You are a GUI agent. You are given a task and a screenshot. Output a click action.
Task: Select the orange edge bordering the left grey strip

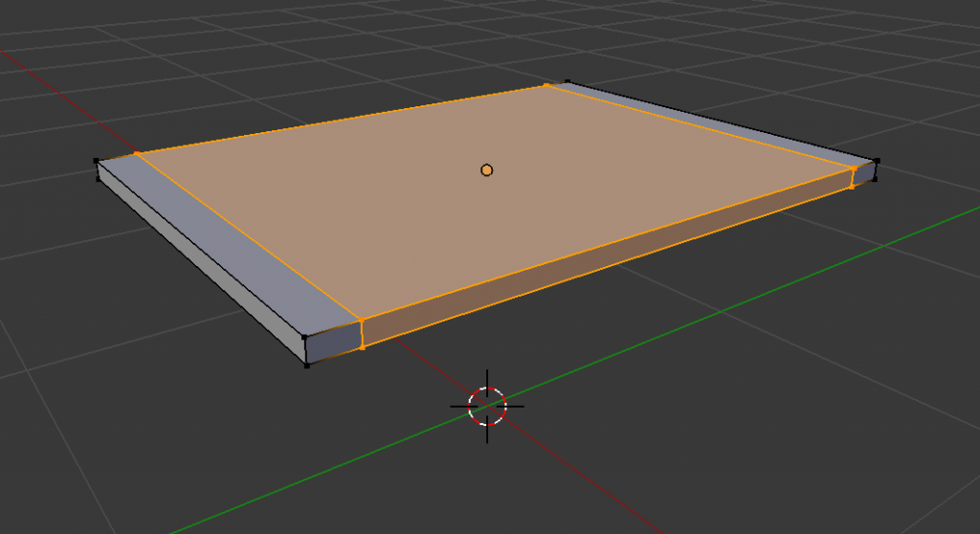[249, 236]
